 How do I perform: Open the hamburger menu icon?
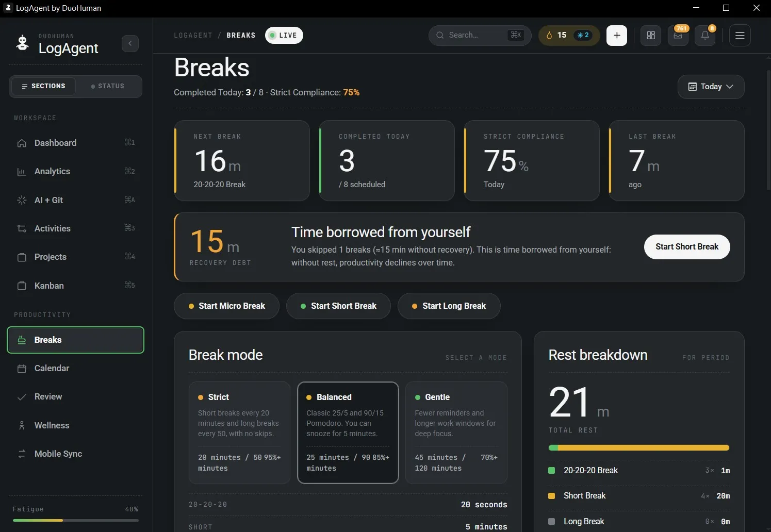point(740,36)
